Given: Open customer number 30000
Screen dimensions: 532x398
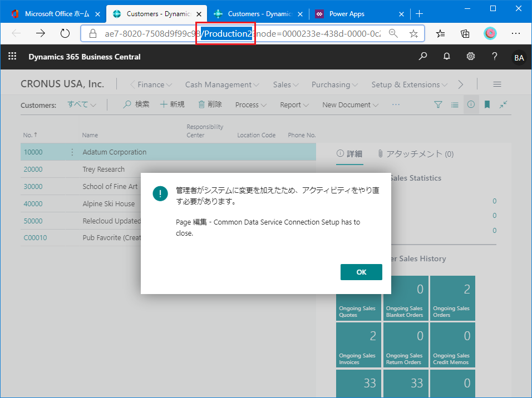Looking at the screenshot, I should [33, 186].
